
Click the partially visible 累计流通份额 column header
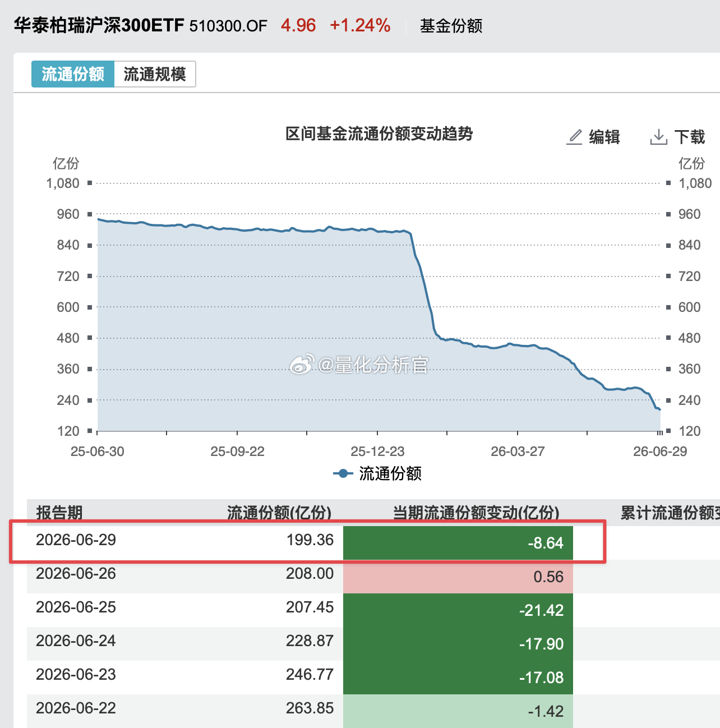tap(670, 512)
